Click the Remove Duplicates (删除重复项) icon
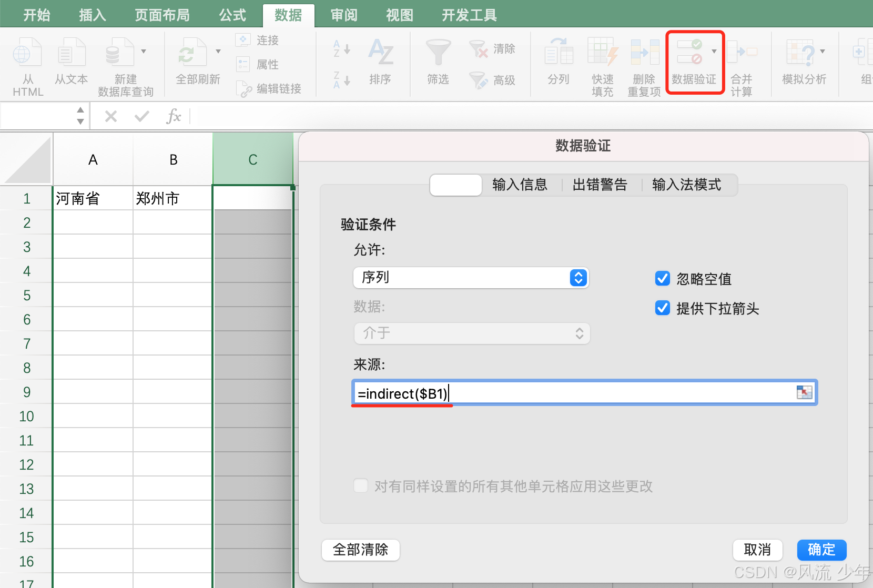Screen dimensions: 873x588 645,53
